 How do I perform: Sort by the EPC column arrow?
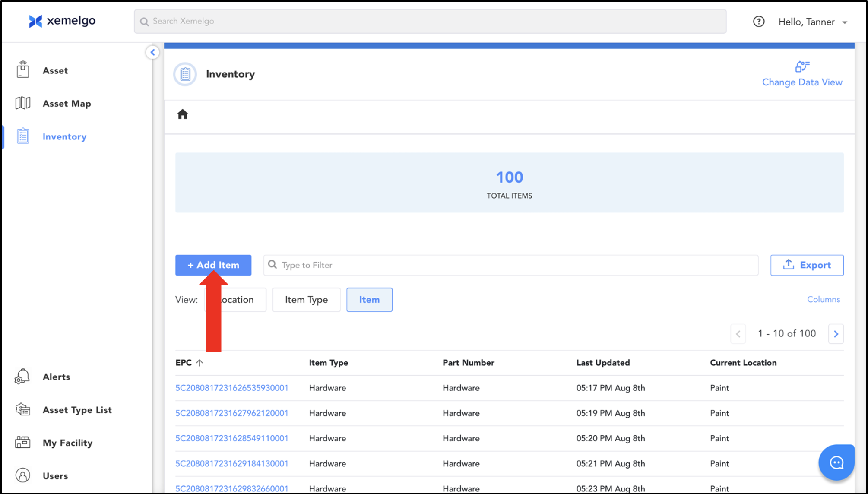200,363
